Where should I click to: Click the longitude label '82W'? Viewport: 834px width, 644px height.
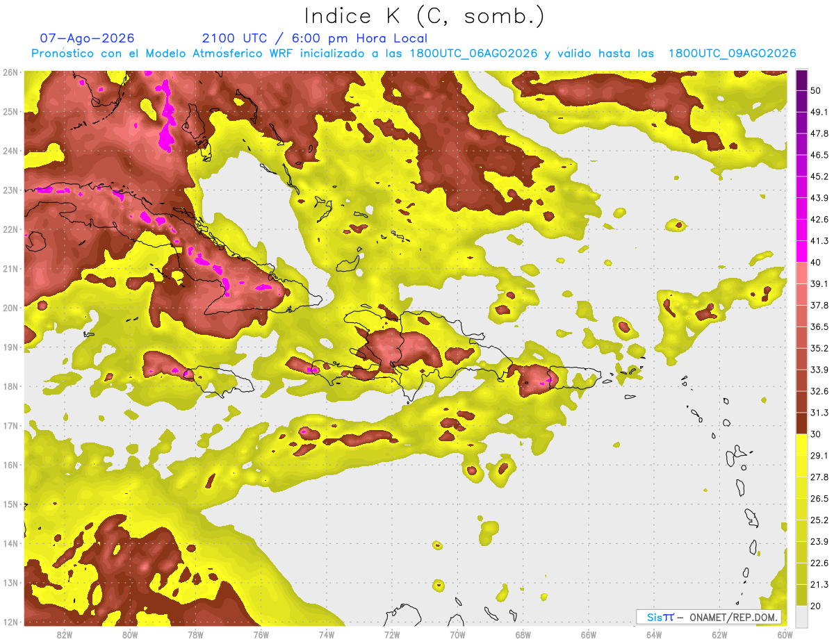point(65,634)
